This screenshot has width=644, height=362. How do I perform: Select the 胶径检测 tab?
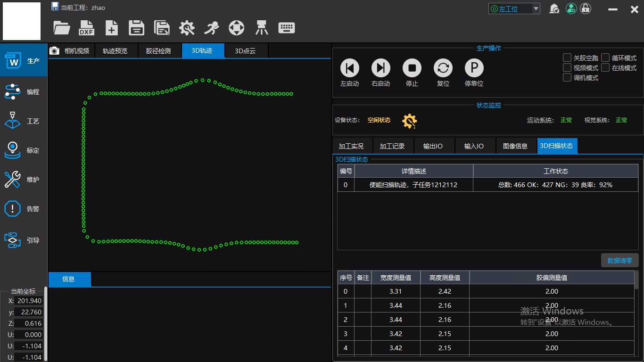tap(158, 51)
